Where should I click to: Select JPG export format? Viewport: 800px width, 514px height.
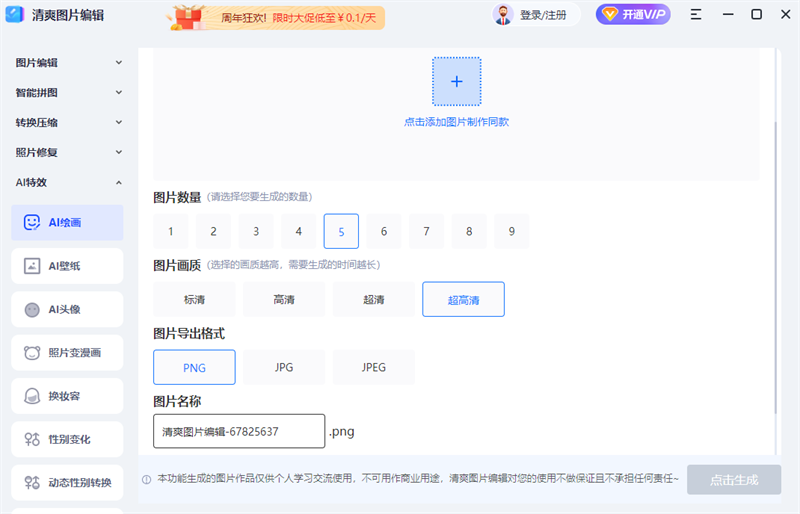[x=284, y=368]
